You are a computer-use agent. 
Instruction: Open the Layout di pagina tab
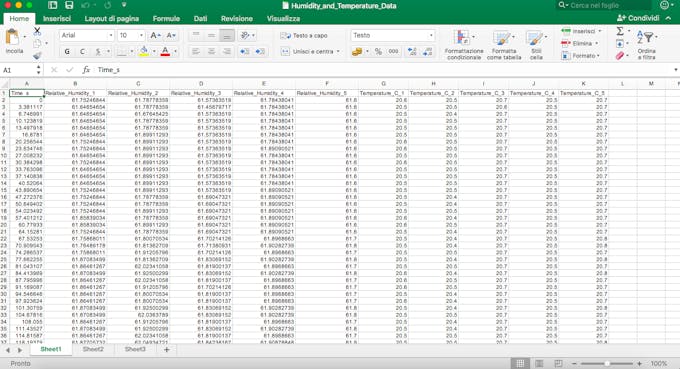click(111, 19)
